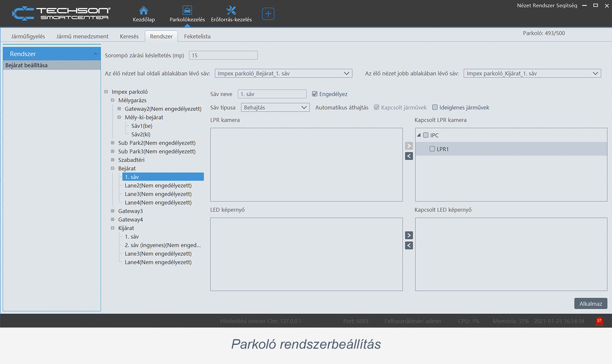Image resolution: width=612 pixels, height=364 pixels.
Task: Click the Parkolókezelés car icon
Action: point(187,11)
